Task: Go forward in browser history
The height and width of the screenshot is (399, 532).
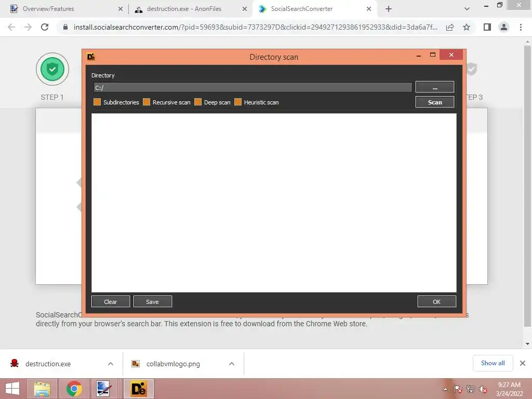Action: pyautogui.click(x=28, y=27)
